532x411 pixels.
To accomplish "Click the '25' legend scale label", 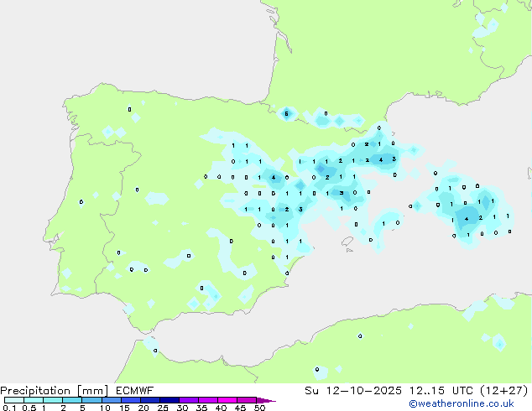I will [x=163, y=408].
